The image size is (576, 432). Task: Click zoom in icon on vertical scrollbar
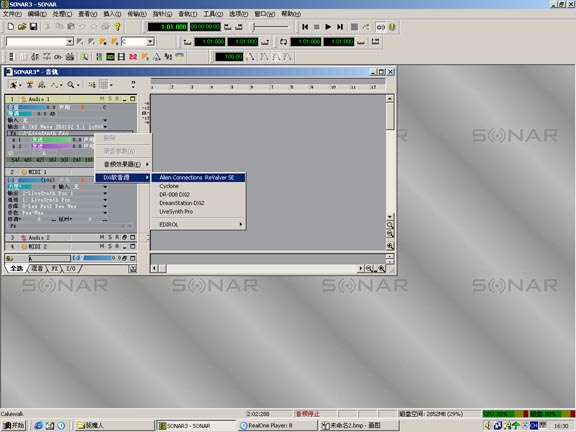[390, 246]
